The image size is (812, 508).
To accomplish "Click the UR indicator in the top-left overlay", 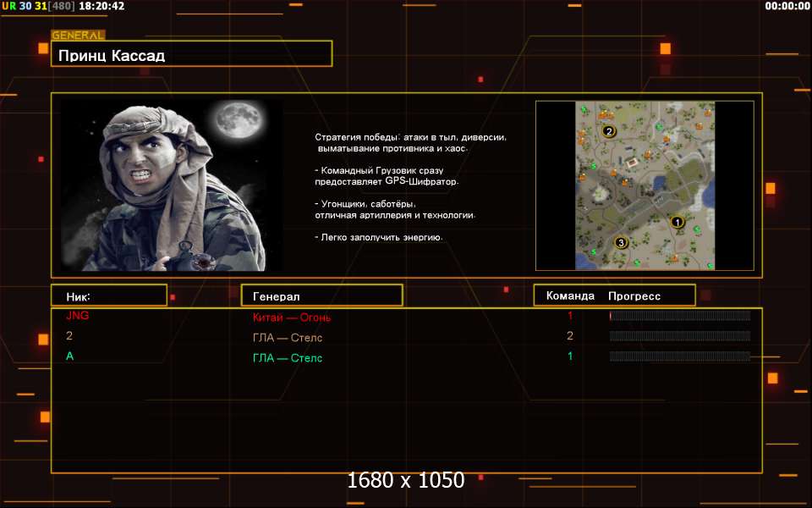I will click(x=8, y=6).
